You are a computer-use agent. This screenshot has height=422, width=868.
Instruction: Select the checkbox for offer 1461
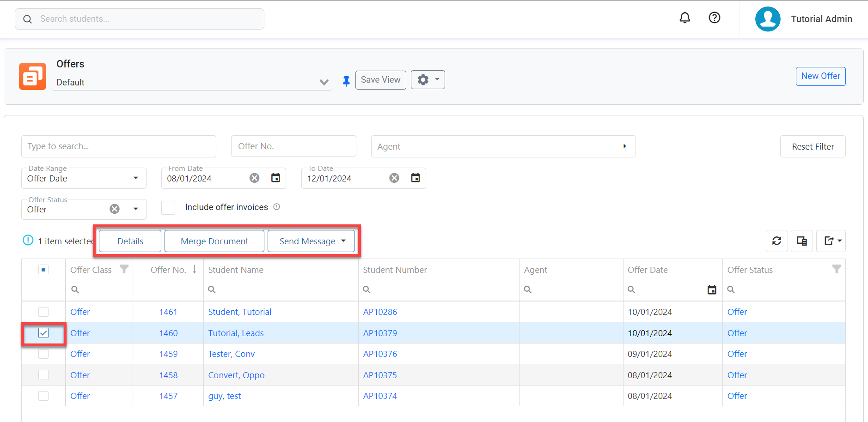click(x=43, y=312)
